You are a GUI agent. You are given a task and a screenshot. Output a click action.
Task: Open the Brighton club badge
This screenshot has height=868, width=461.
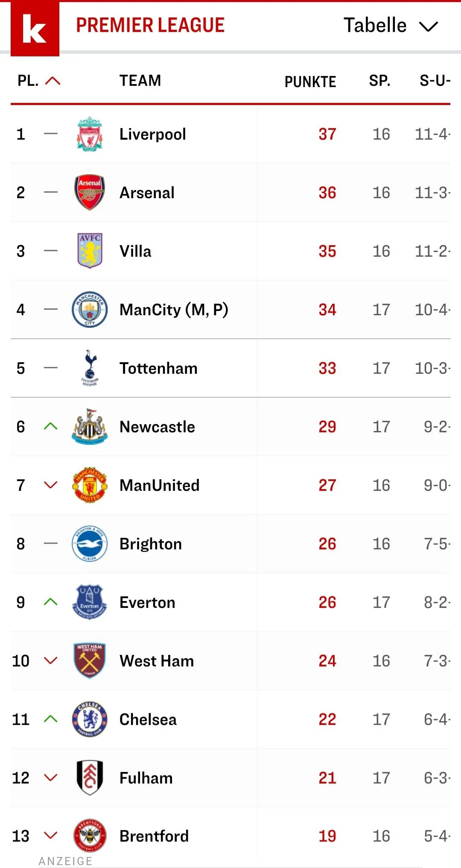pos(90,543)
